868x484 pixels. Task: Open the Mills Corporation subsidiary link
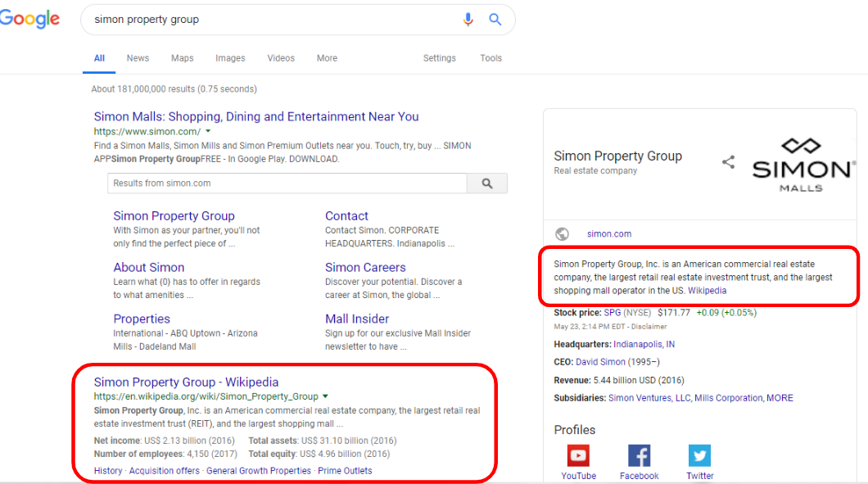(x=729, y=398)
